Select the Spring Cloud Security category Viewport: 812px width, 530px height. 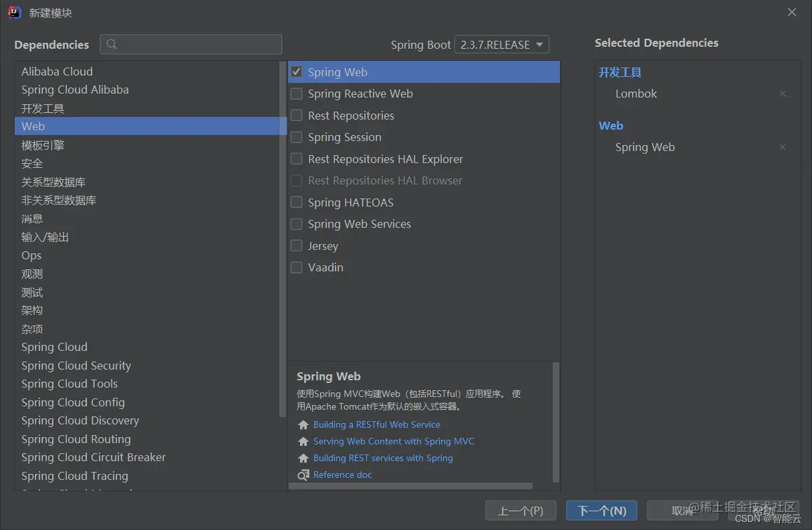(147, 366)
